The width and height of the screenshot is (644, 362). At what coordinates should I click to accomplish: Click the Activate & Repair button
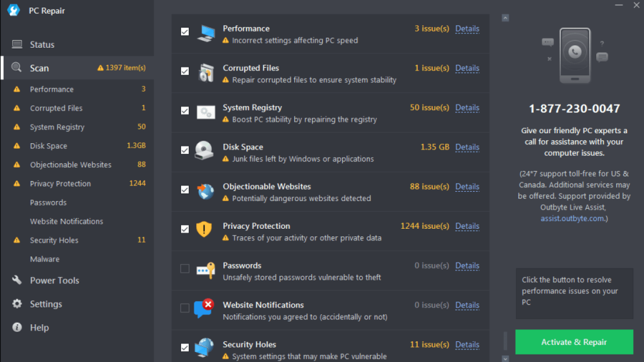(574, 342)
